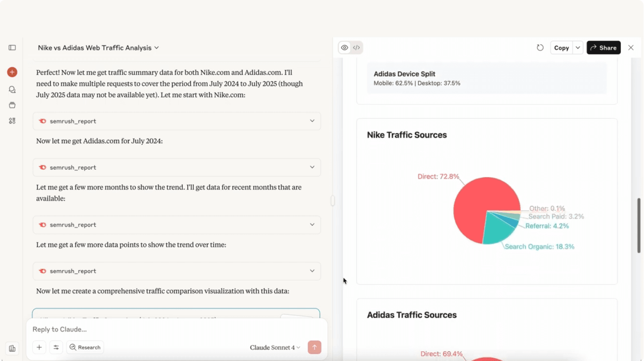Close the artifact panel
644x361 pixels.
tap(631, 47)
